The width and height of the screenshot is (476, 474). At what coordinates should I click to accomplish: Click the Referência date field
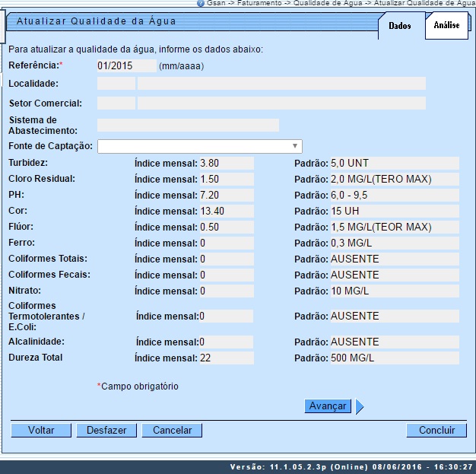point(126,66)
